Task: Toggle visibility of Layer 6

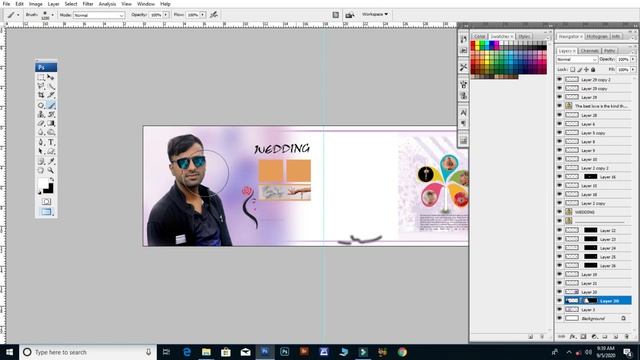Action: pos(560,124)
